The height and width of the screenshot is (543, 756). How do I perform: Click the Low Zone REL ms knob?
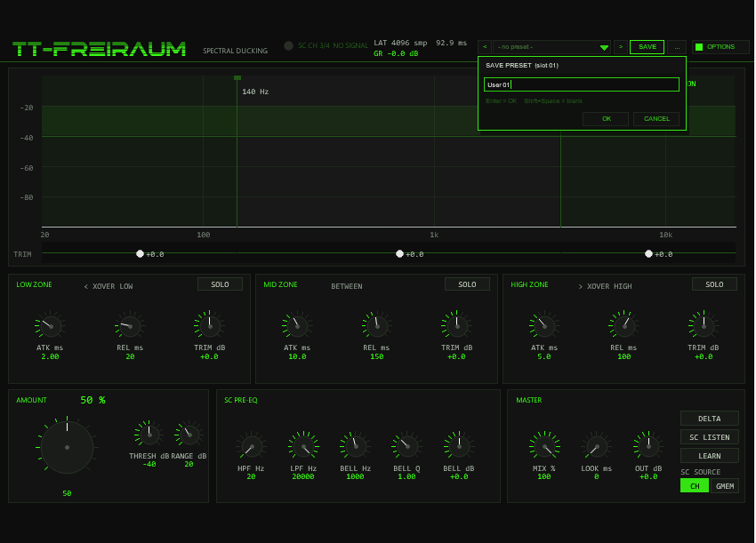[130, 325]
